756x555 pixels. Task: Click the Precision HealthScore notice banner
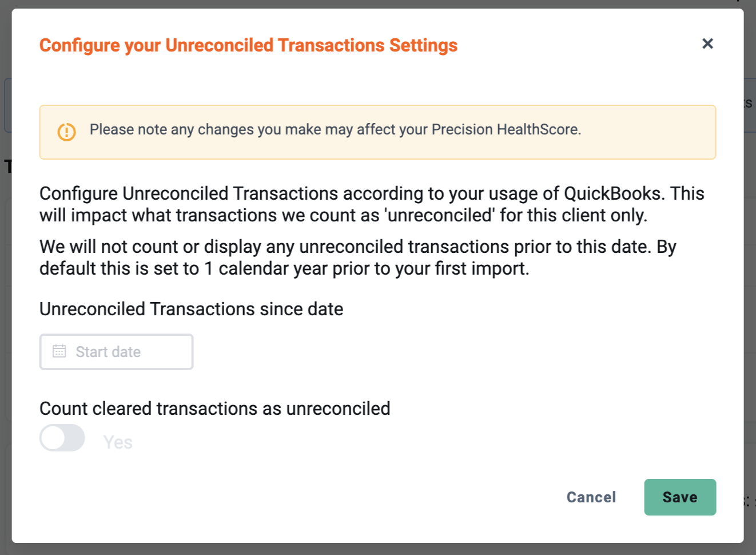click(377, 132)
